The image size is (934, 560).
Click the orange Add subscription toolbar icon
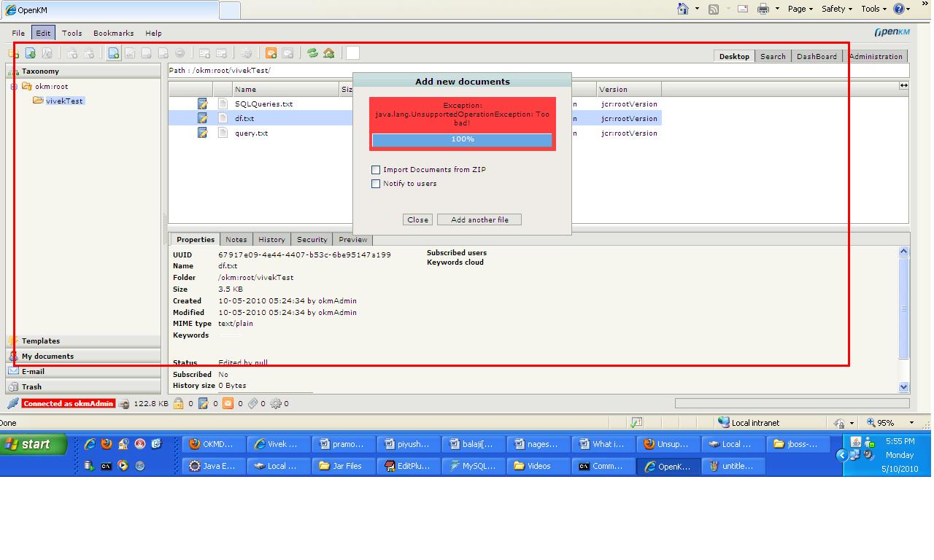click(271, 53)
